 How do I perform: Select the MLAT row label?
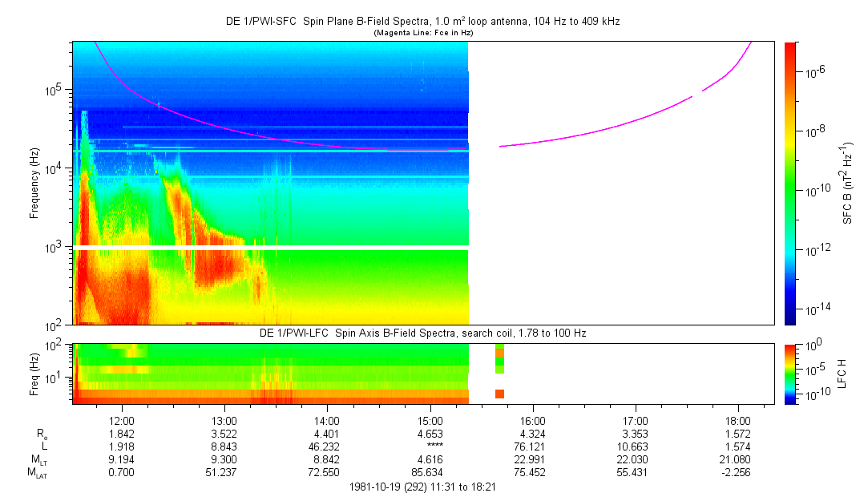[36, 473]
